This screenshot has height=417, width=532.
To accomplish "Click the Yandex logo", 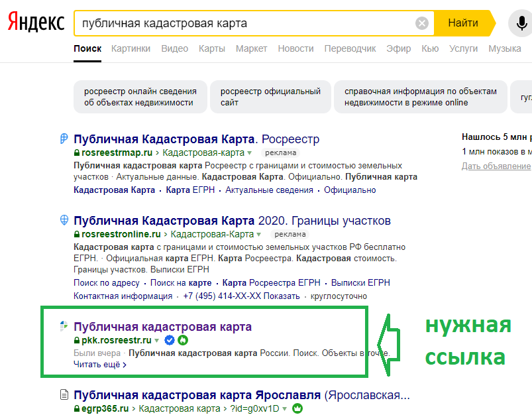I will coord(36,22).
